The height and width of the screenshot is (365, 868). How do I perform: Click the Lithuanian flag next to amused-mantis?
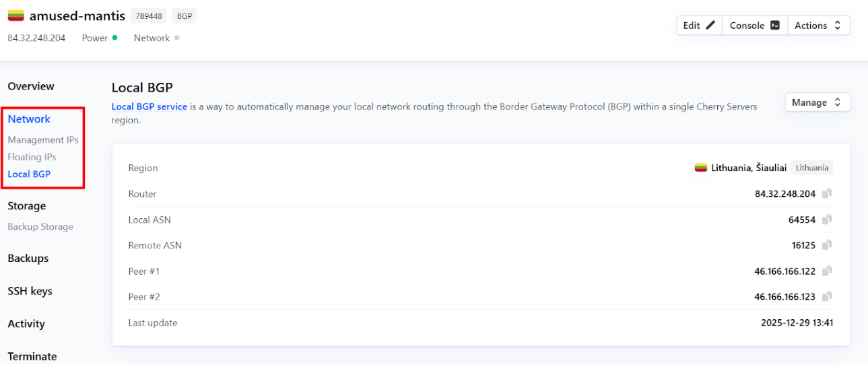[15, 15]
